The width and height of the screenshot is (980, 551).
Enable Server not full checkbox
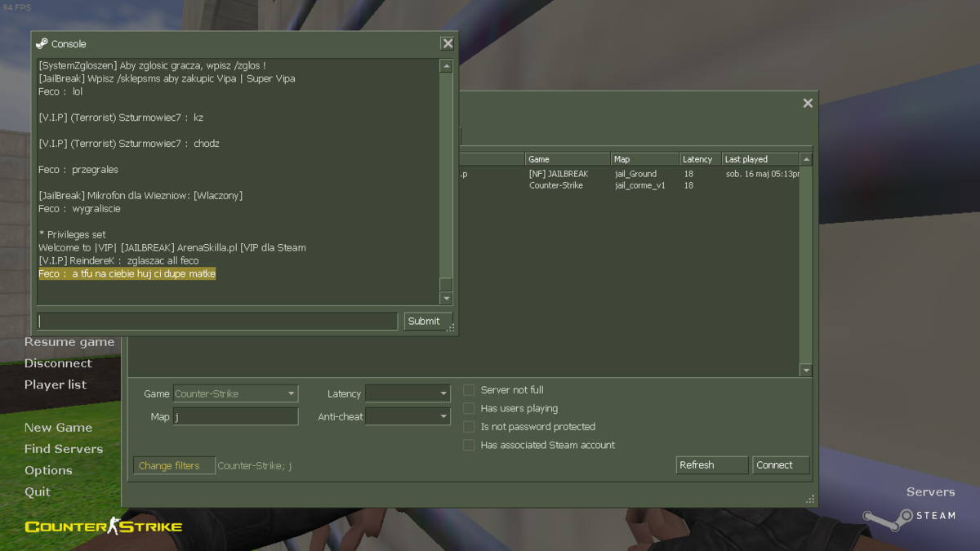[469, 390]
